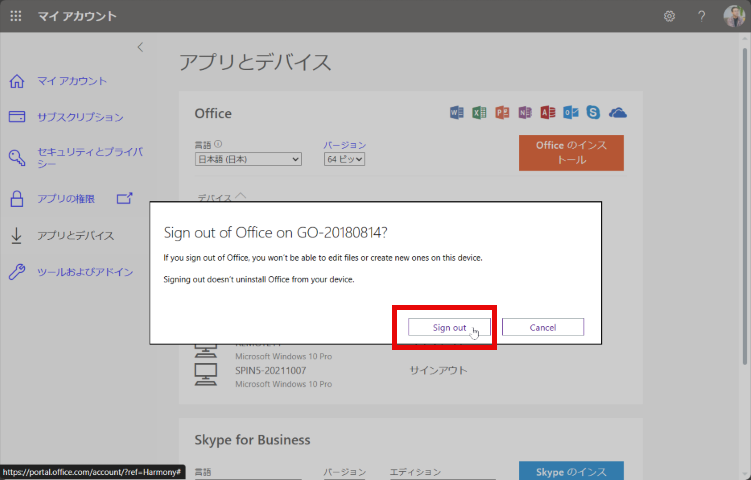Screen dimensions: 751x480
Task: Collapse the デバイス list chevron
Action: pyautogui.click(x=241, y=196)
